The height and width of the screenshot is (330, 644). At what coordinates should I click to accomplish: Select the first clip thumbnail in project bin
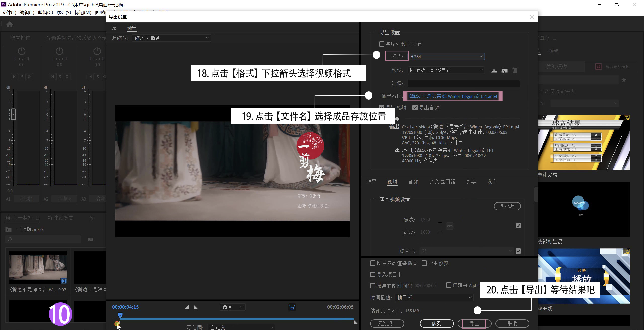click(38, 267)
